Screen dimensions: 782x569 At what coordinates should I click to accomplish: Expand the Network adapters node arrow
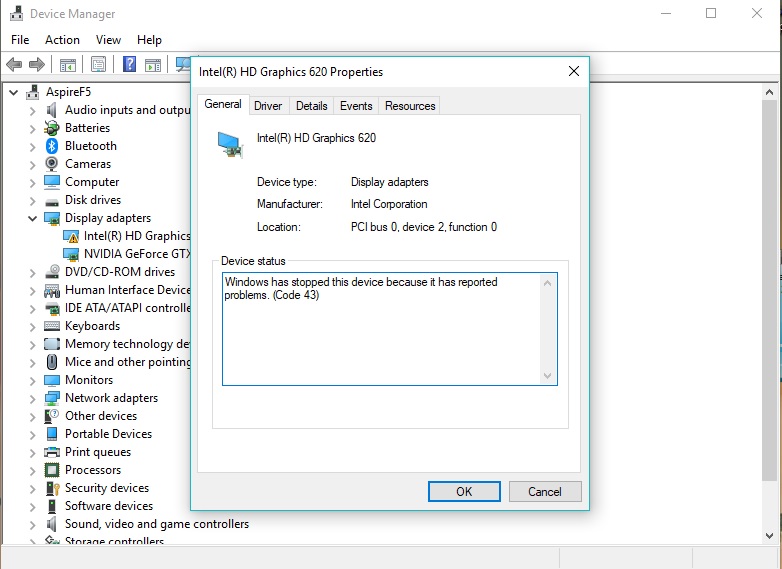(33, 398)
